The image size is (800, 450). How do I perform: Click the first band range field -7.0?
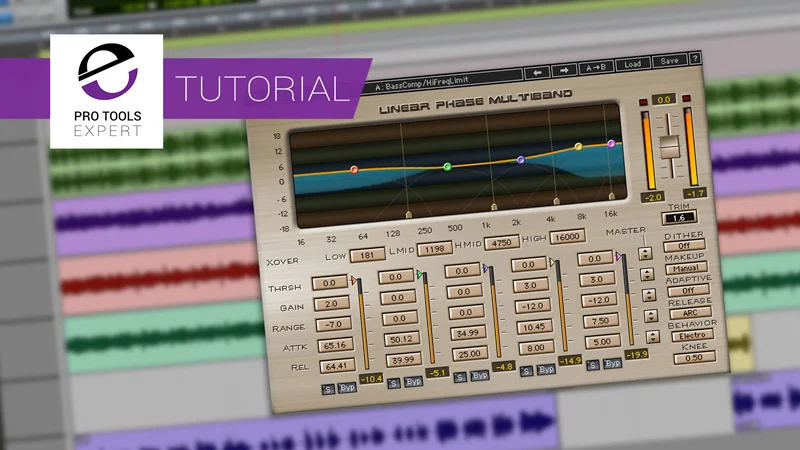click(334, 324)
